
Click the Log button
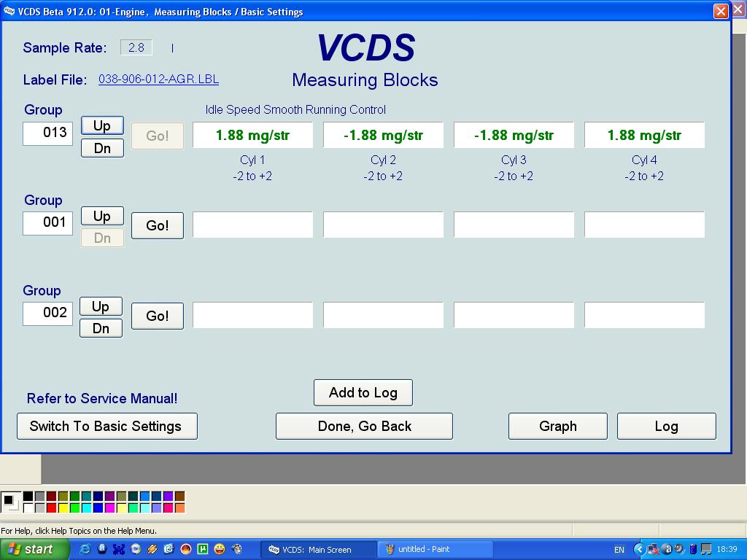coord(667,426)
